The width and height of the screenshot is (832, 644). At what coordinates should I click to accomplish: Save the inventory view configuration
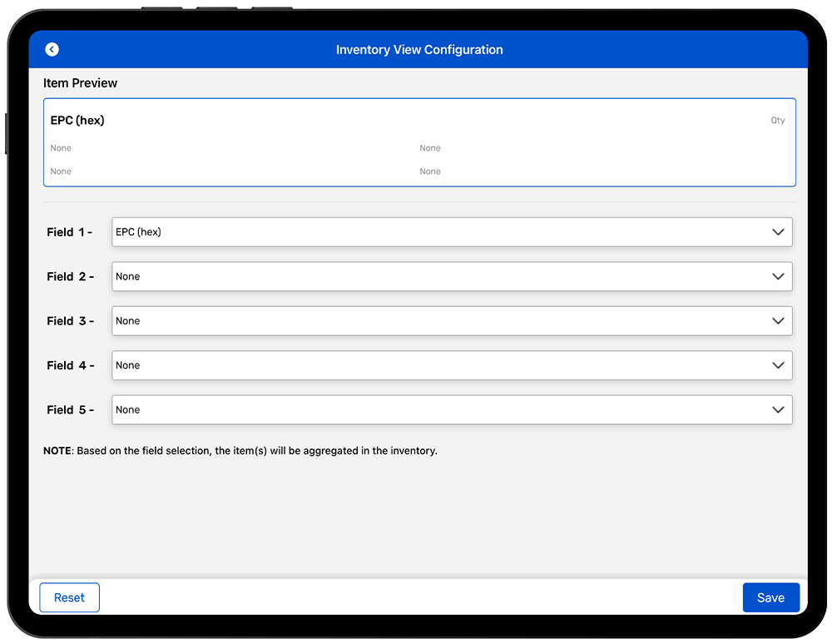coord(770,597)
